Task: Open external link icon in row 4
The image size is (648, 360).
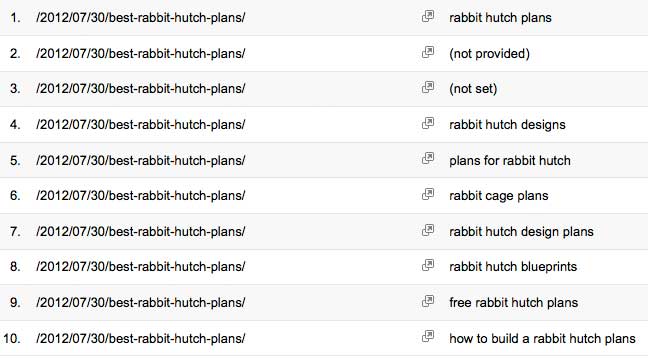Action: point(428,123)
